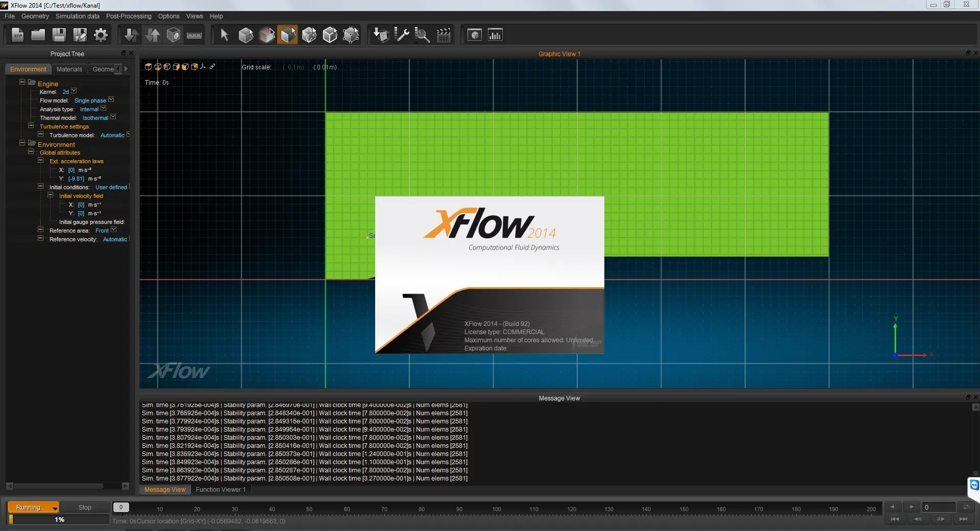
Task: Click the axes icon in Graphic View header
Action: click(203, 67)
